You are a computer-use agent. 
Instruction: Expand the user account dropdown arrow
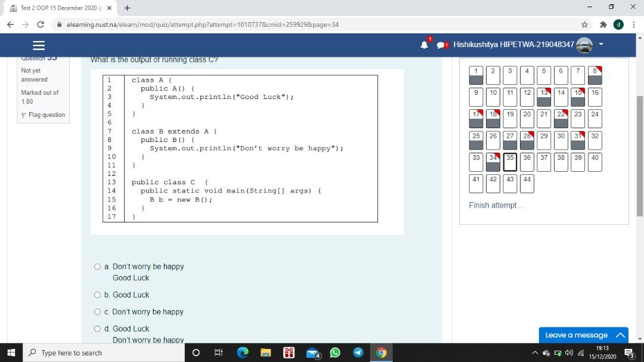(601, 44)
